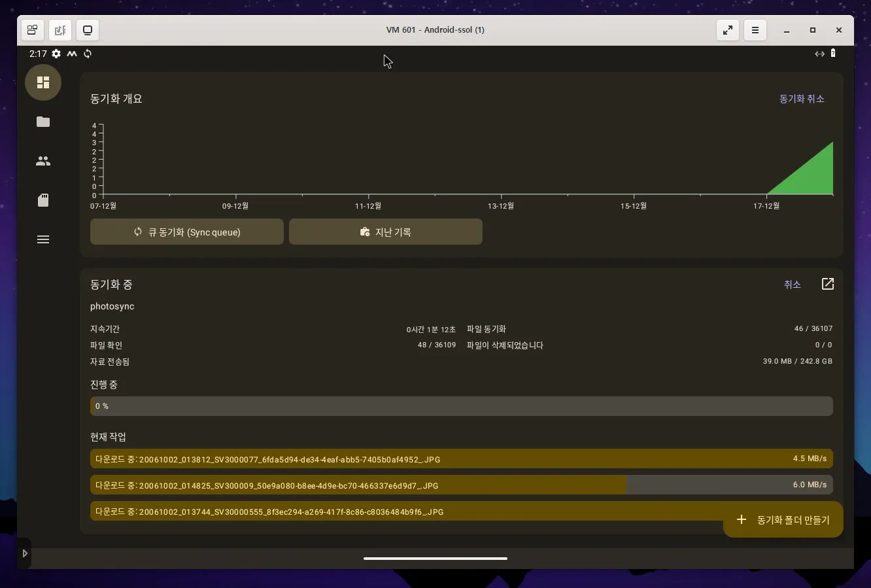Open the window hamburger menu
Screen dimensions: 871x588
(x=755, y=29)
